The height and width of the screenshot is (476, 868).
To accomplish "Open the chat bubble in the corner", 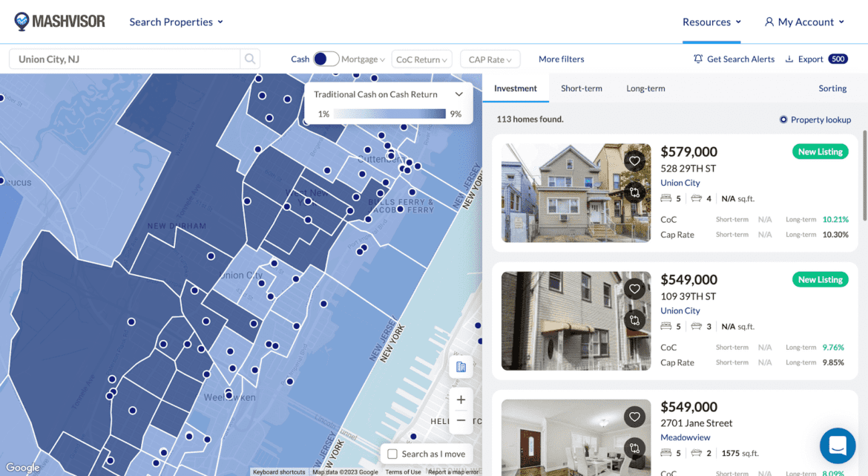I will coord(838,446).
